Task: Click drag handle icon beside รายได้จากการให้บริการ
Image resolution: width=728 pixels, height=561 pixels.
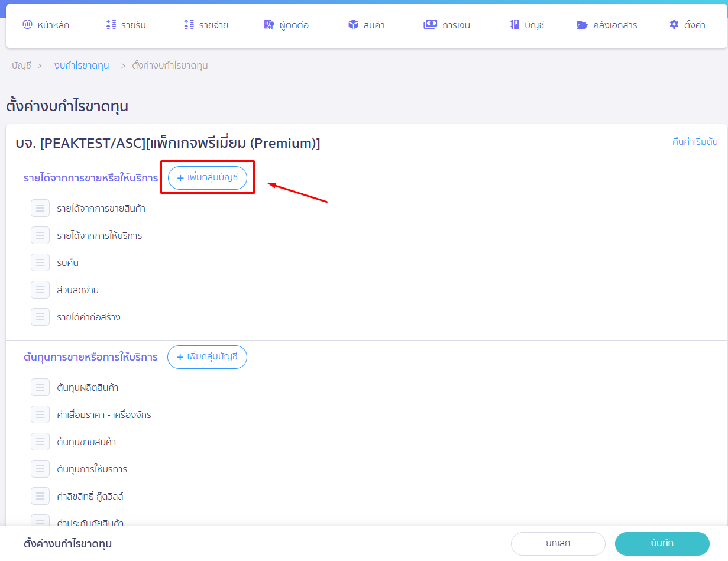Action: [x=40, y=235]
